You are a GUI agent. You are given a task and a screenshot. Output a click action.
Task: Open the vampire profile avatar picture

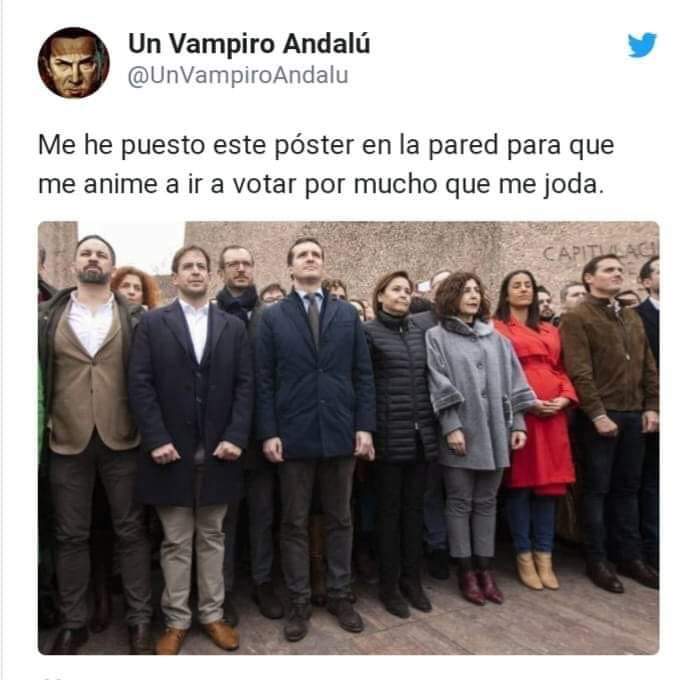click(x=74, y=63)
